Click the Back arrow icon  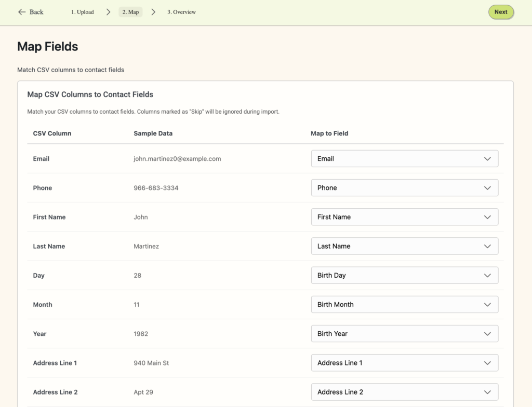[x=21, y=12]
